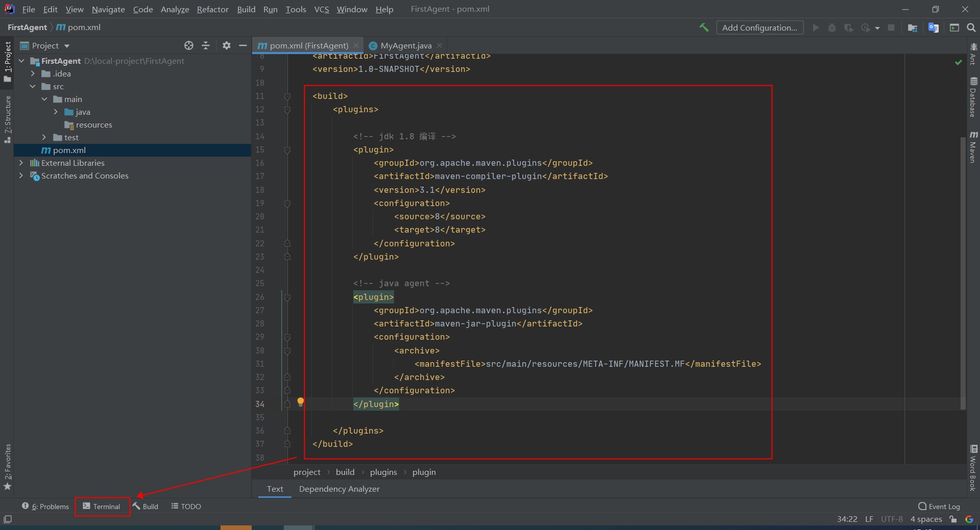Expand External Libraries node
Screen dimensions: 980x530
click(21, 163)
